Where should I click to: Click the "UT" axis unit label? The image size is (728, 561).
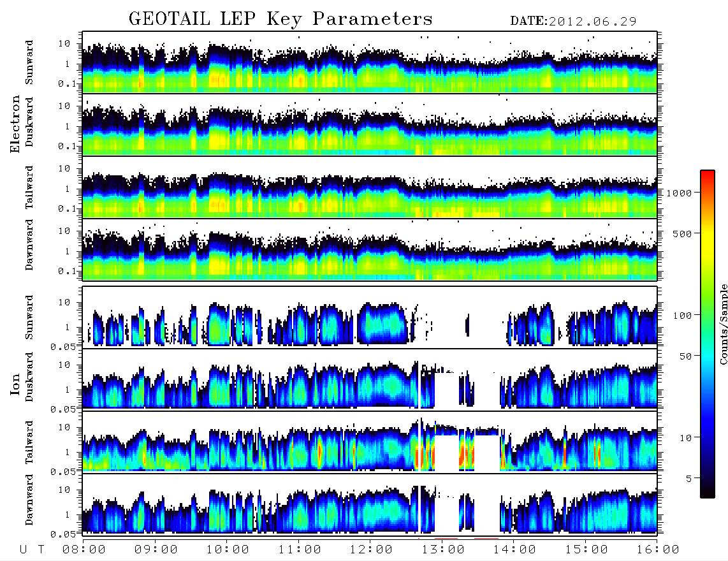click(33, 550)
